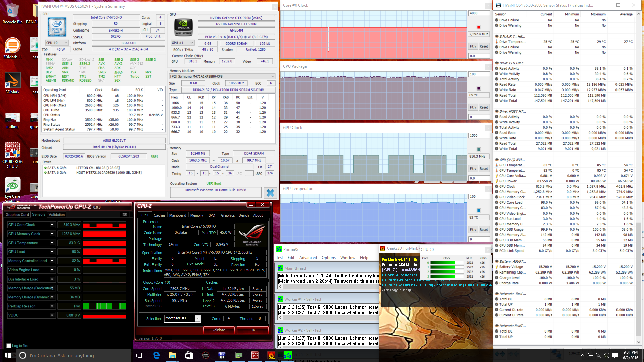Open Prime95 Options menu
The width and height of the screenshot is (644, 362).
(328, 258)
